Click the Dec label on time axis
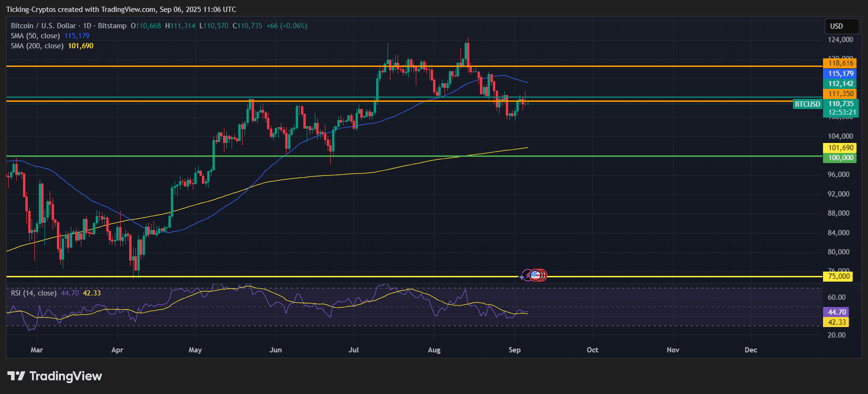This screenshot has width=868, height=394. pos(751,350)
